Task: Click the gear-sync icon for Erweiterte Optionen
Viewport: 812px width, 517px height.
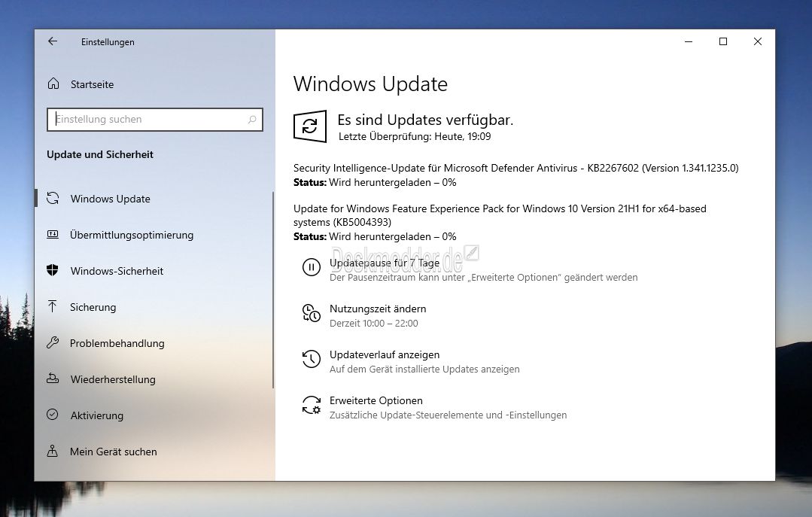Action: pos(312,405)
